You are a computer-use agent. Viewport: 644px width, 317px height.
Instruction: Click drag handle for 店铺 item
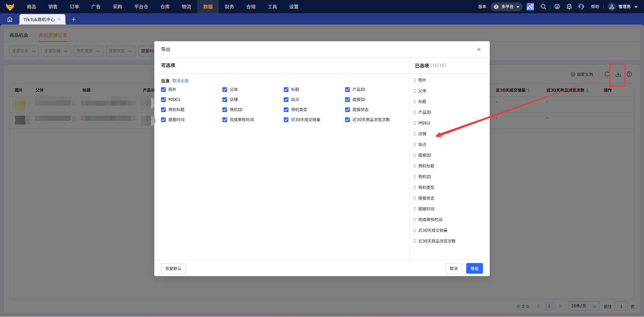coord(415,134)
